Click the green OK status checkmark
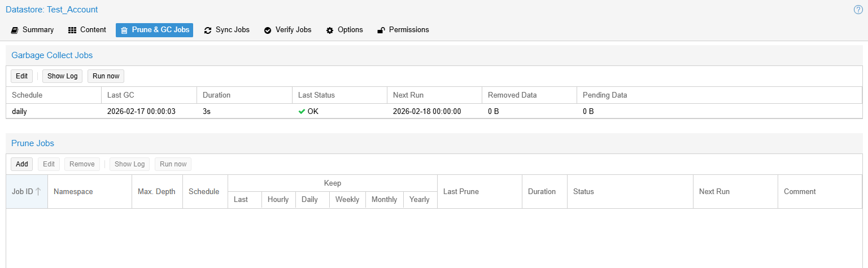Viewport: 868px width, 268px height. pyautogui.click(x=302, y=112)
